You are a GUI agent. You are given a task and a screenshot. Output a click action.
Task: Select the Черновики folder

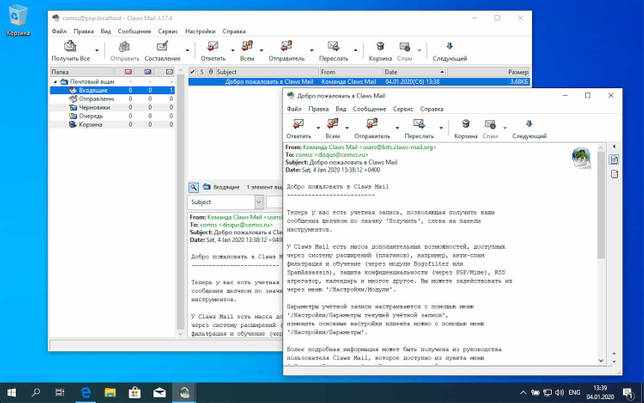pyautogui.click(x=112, y=107)
